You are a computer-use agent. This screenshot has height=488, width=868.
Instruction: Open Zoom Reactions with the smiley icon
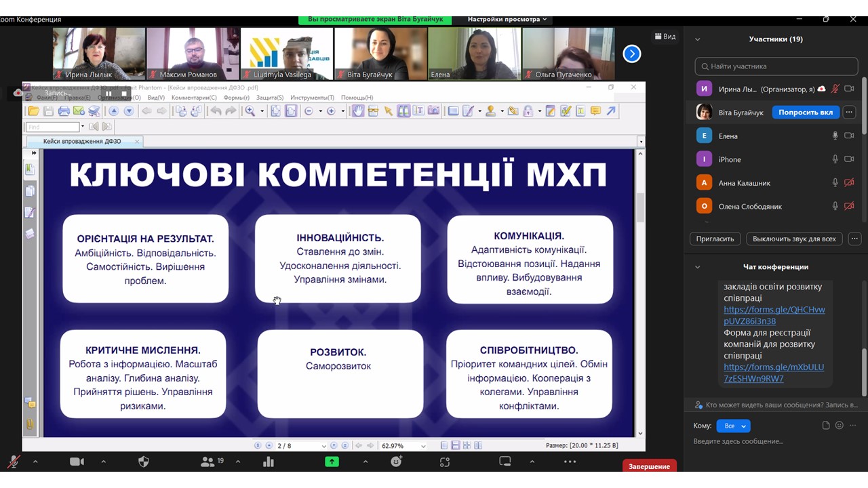396,462
